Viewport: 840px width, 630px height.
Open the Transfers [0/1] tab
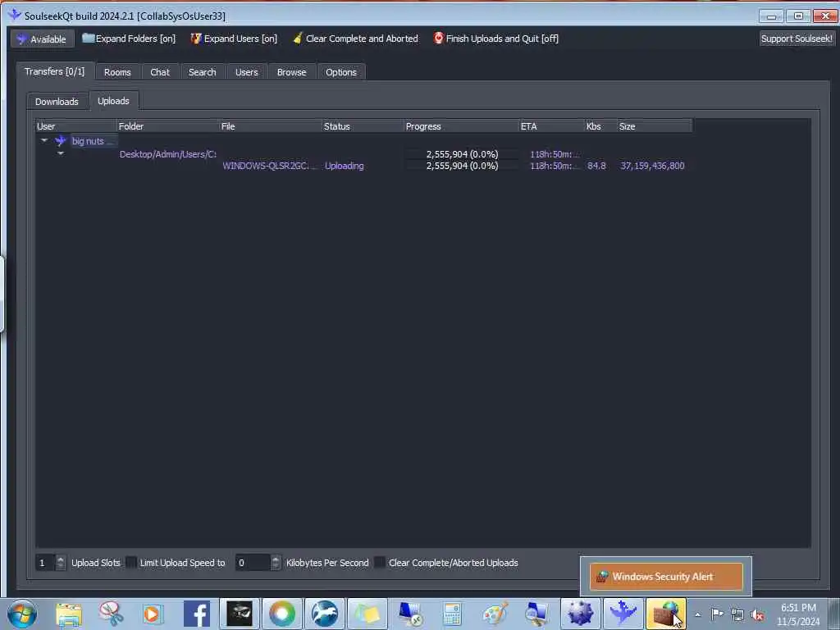[55, 71]
